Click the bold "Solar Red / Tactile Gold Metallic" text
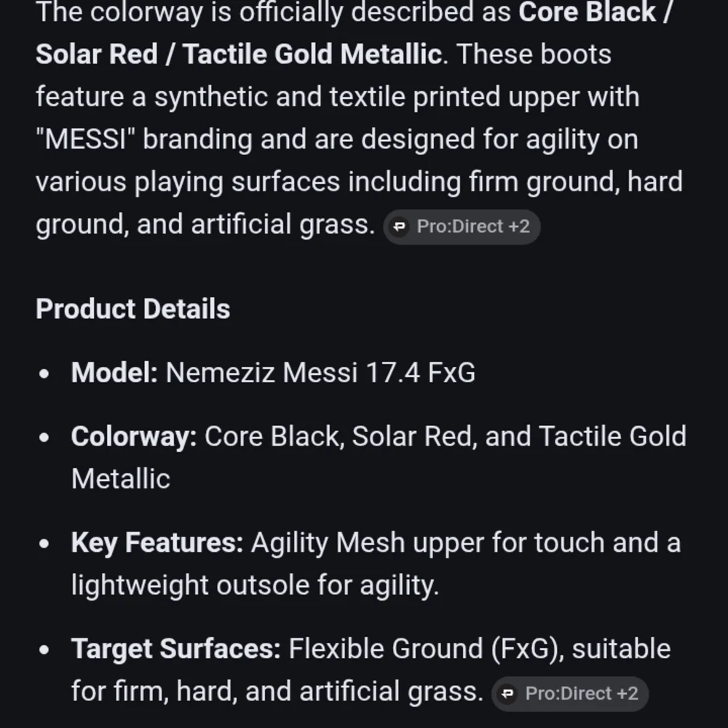Viewport: 728px width, 728px height. [x=238, y=55]
